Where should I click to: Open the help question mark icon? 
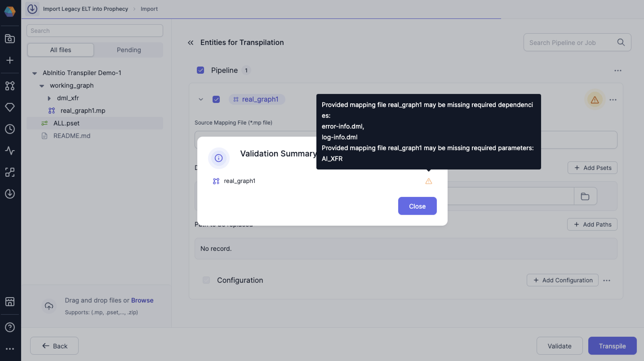click(10, 327)
